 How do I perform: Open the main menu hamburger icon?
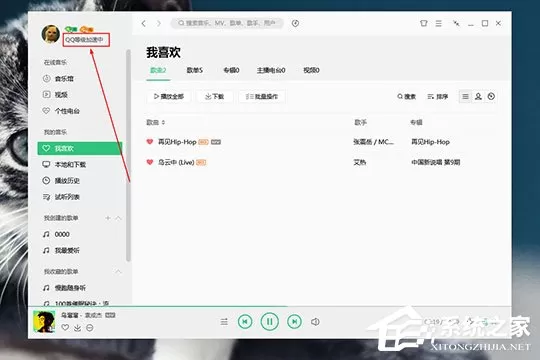click(x=438, y=23)
